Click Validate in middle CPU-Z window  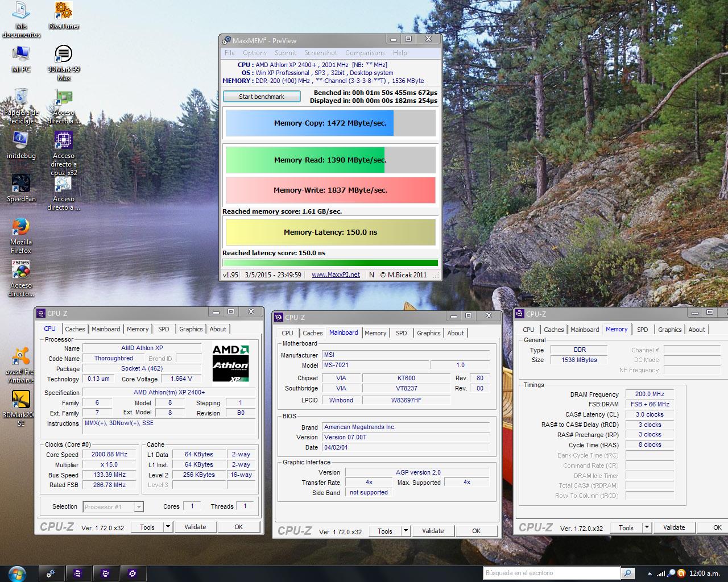tap(433, 531)
